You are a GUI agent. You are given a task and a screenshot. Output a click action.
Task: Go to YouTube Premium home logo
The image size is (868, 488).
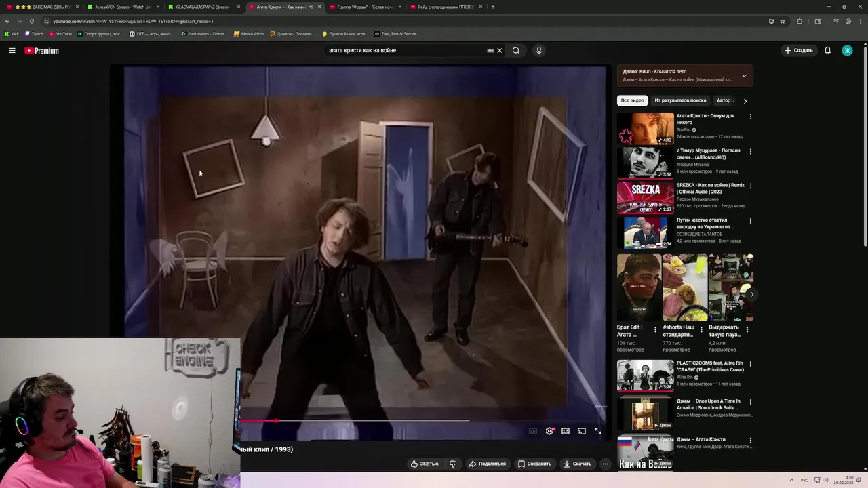(x=42, y=51)
